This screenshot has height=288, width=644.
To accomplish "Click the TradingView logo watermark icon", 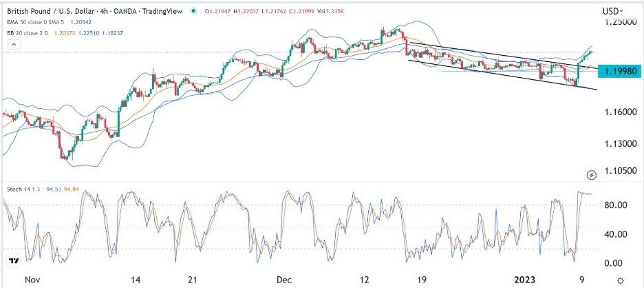I will [14, 260].
